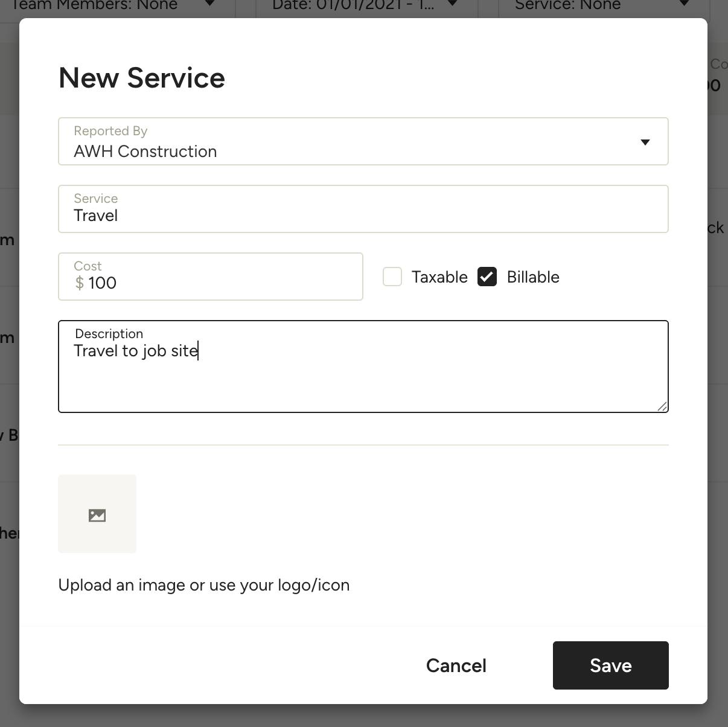728x727 pixels.
Task: Click the upload image instruction text
Action: pos(204,585)
